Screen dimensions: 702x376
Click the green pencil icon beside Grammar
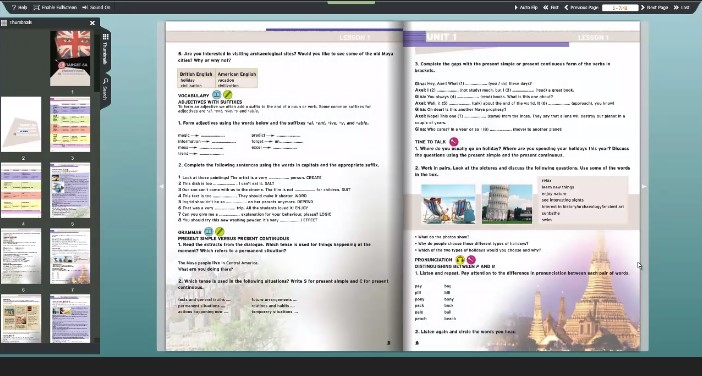click(x=219, y=231)
